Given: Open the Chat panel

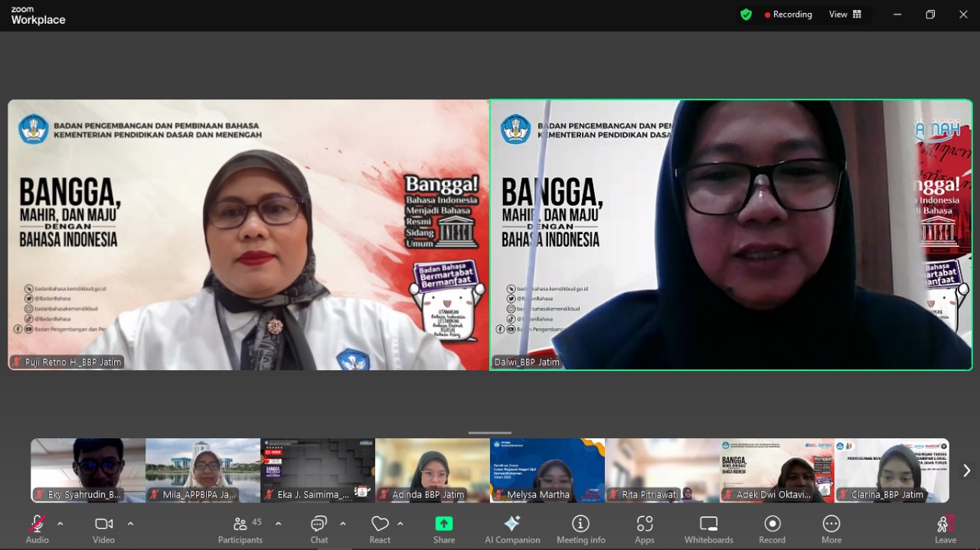Looking at the screenshot, I should pyautogui.click(x=319, y=529).
